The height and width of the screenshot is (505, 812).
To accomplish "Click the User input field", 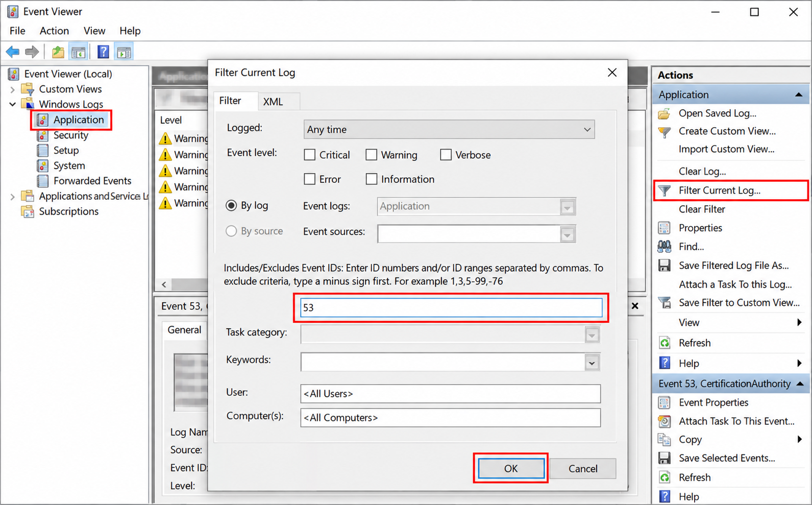I will pos(451,394).
